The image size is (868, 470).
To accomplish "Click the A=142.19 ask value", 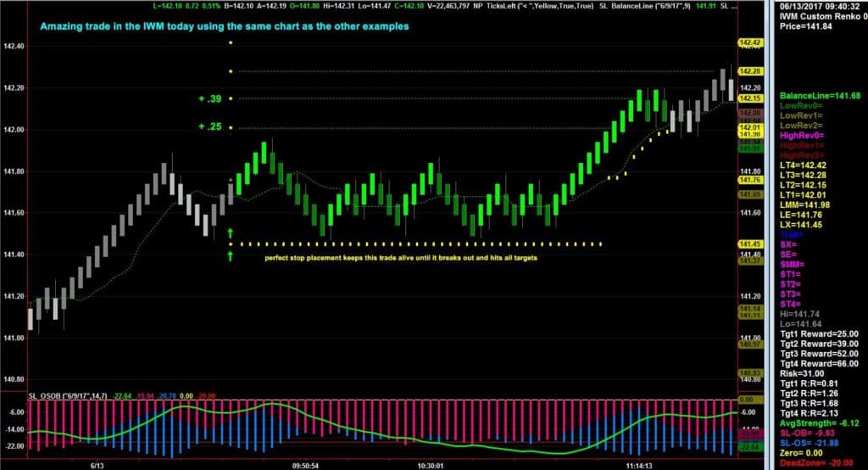I will [271, 6].
